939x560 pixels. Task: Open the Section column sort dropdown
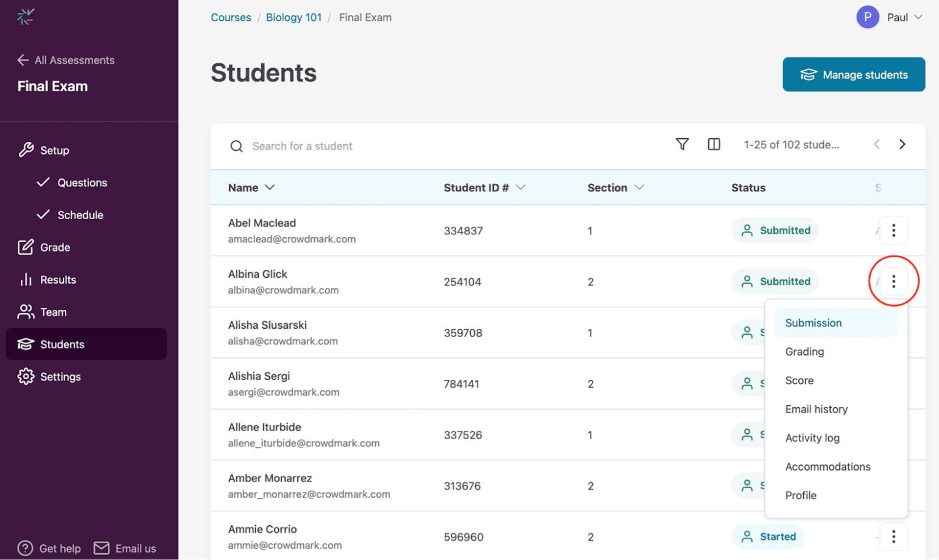639,187
